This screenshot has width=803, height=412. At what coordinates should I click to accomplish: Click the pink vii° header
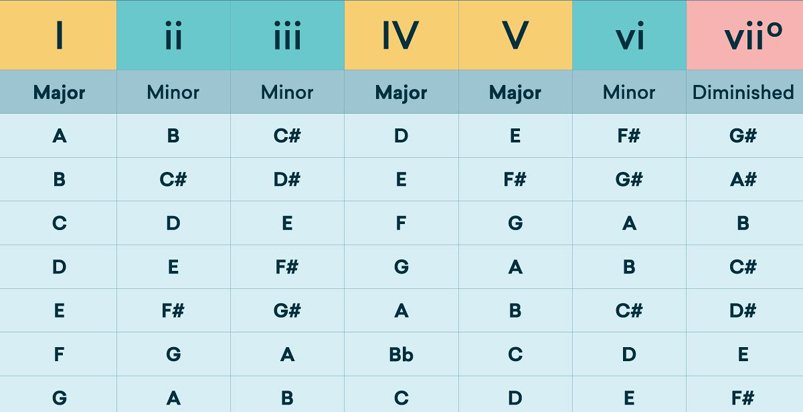coord(745,35)
